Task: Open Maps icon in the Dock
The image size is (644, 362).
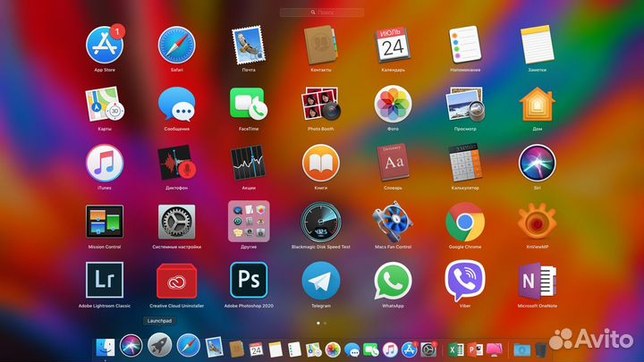Action: 313,349
